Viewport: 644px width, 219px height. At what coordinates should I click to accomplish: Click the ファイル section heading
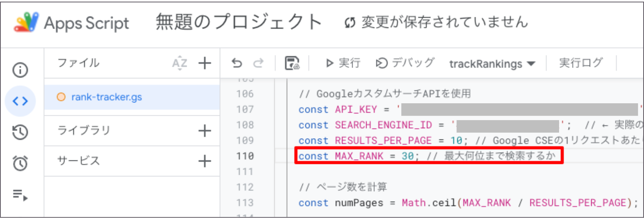[78, 63]
